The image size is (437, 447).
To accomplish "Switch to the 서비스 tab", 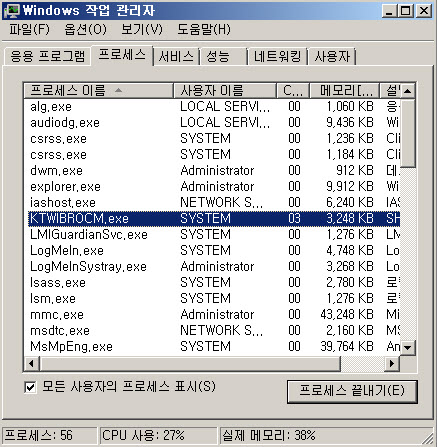I will (x=176, y=56).
